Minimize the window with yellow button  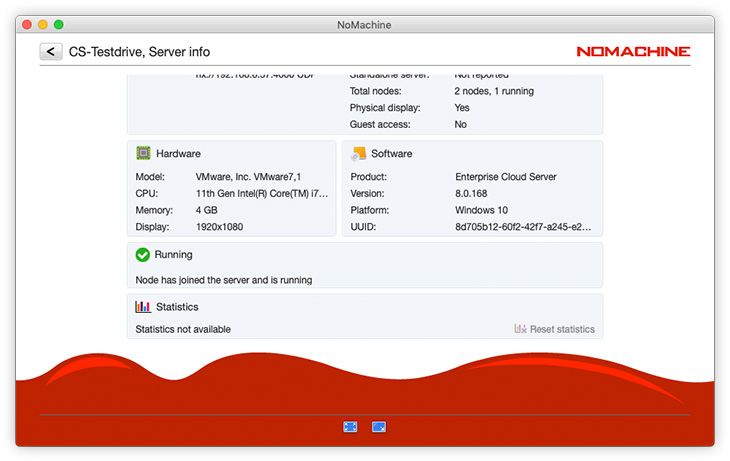coord(43,24)
